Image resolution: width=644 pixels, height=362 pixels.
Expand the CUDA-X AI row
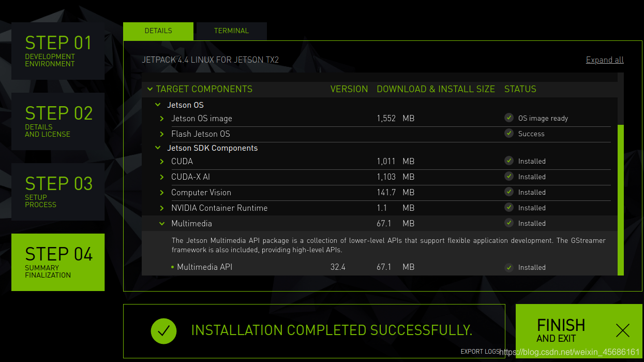[162, 177]
